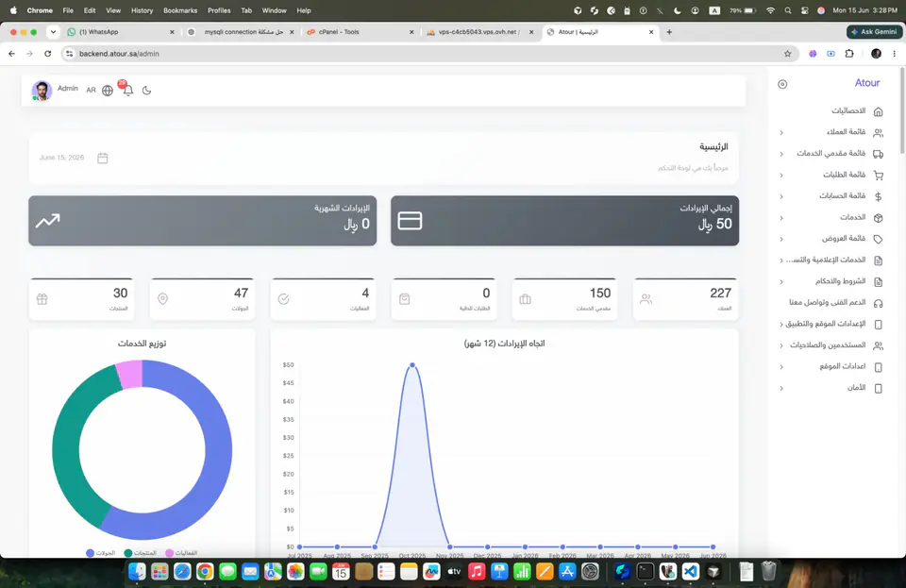
Task: Click the gift icon on the 30 المنتجات card
Action: 42,299
